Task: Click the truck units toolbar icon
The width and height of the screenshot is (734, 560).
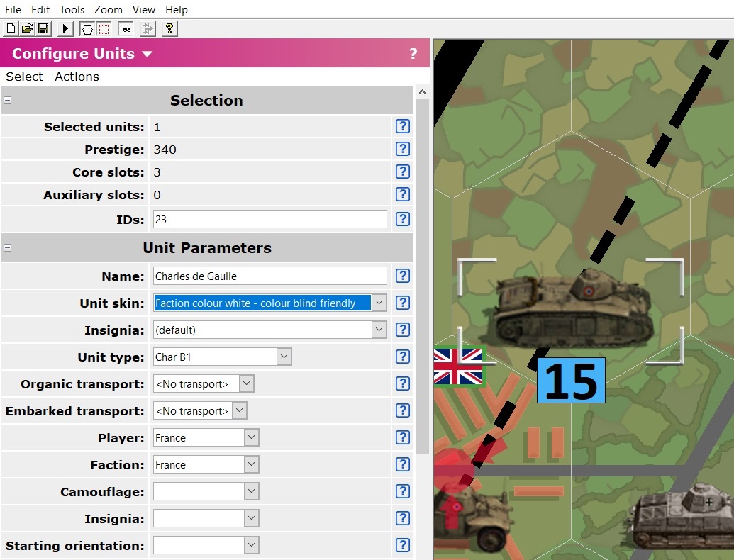Action: [126, 29]
